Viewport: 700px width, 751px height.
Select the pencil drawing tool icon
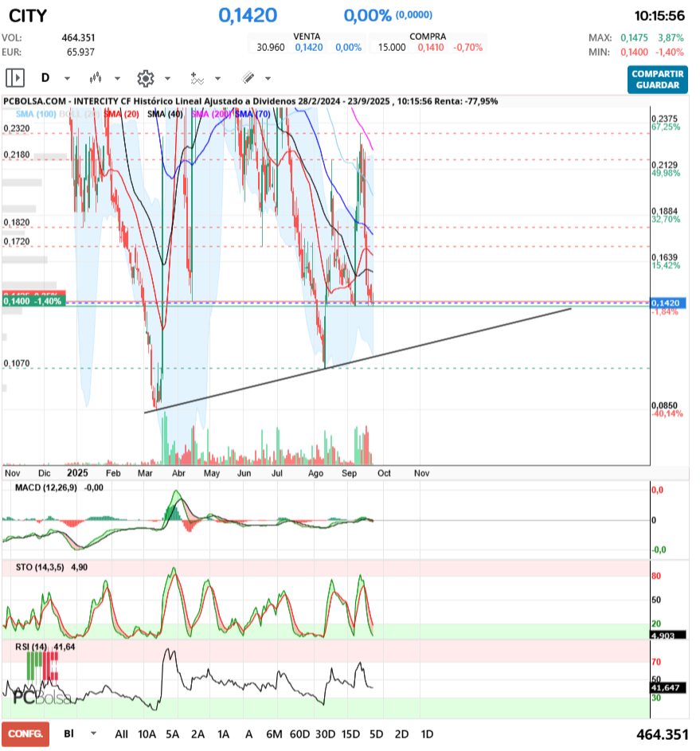tap(248, 77)
